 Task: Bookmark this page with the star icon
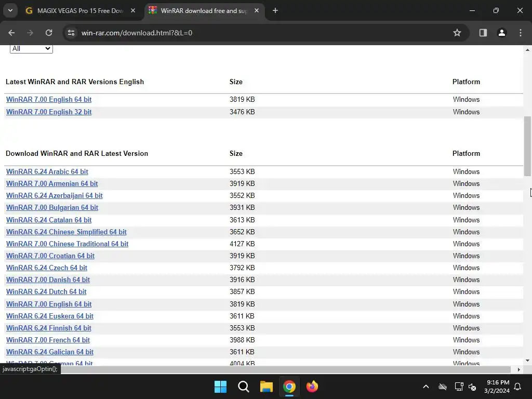(457, 33)
